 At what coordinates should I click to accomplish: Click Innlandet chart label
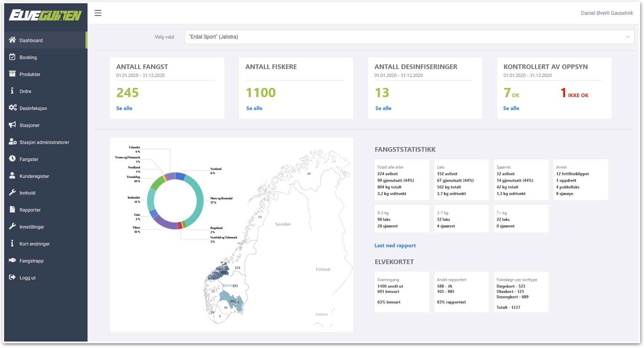[134, 199]
